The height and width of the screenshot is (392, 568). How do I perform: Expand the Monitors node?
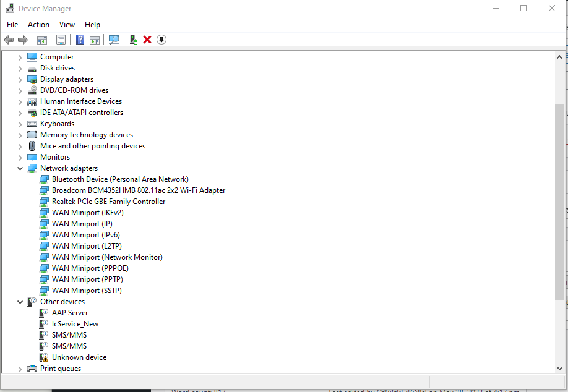point(20,158)
